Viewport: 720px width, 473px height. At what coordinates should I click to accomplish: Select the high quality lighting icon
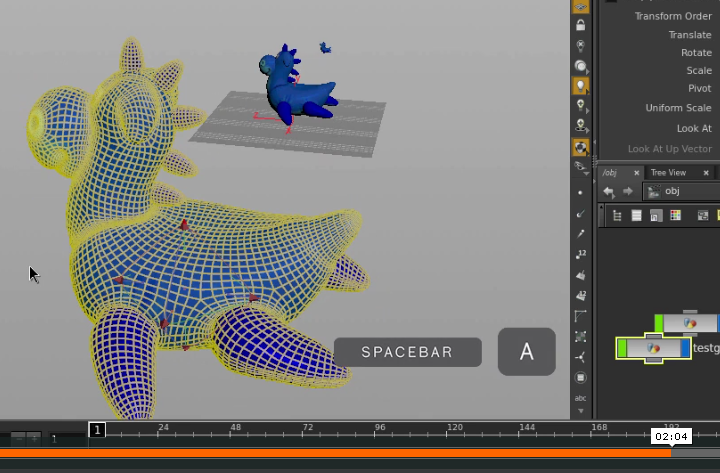point(580,106)
